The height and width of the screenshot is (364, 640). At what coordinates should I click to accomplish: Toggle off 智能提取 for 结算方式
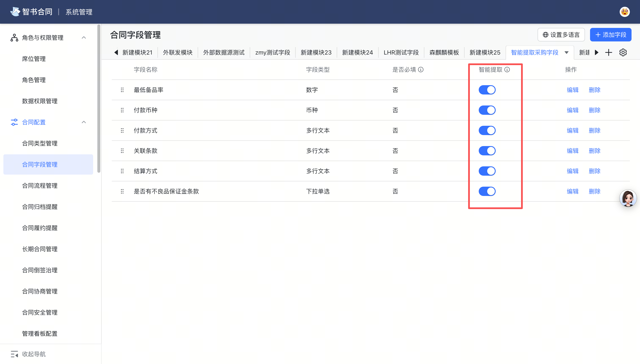click(487, 171)
